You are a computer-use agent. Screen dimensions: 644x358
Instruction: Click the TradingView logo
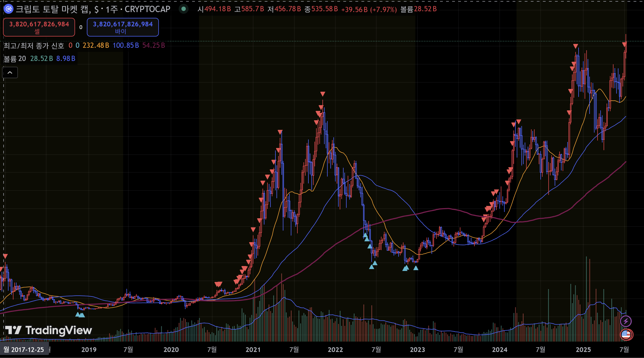tap(49, 330)
